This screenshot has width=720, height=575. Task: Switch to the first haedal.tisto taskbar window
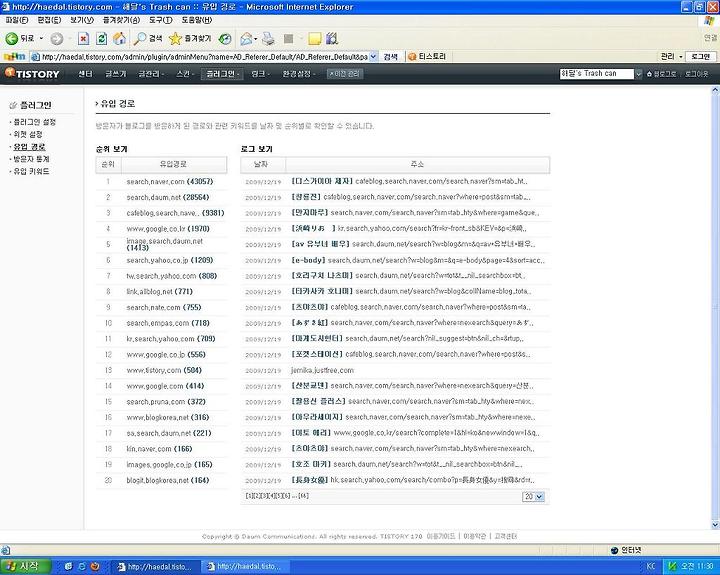(155, 567)
